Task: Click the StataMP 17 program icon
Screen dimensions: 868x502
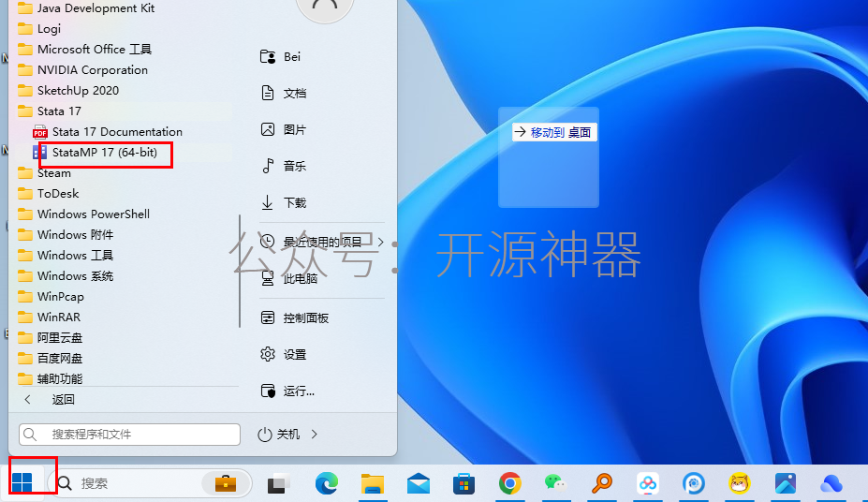Action: [40, 153]
